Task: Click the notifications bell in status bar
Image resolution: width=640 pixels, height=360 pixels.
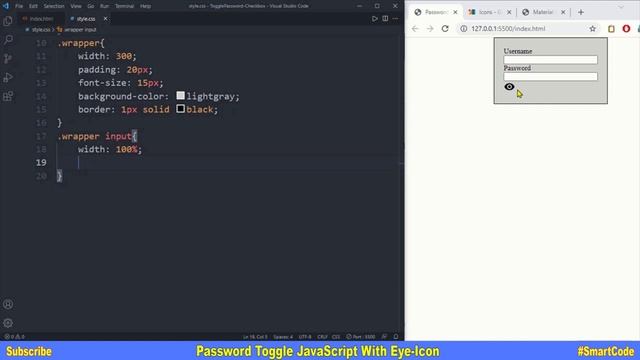Action: tap(396, 337)
